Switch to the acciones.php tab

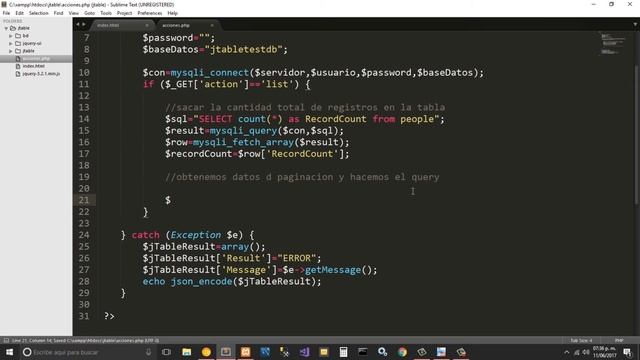(187, 25)
